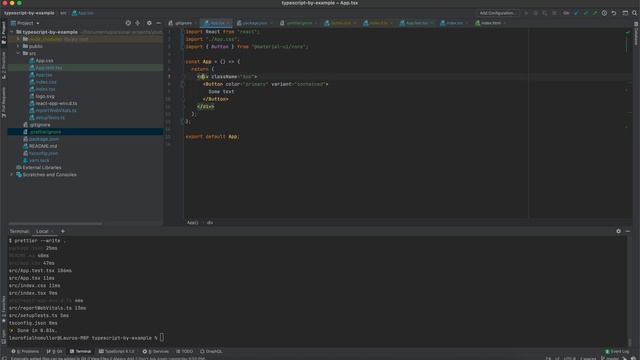
Task: Click the Run icon in toolbar
Action: [526, 13]
